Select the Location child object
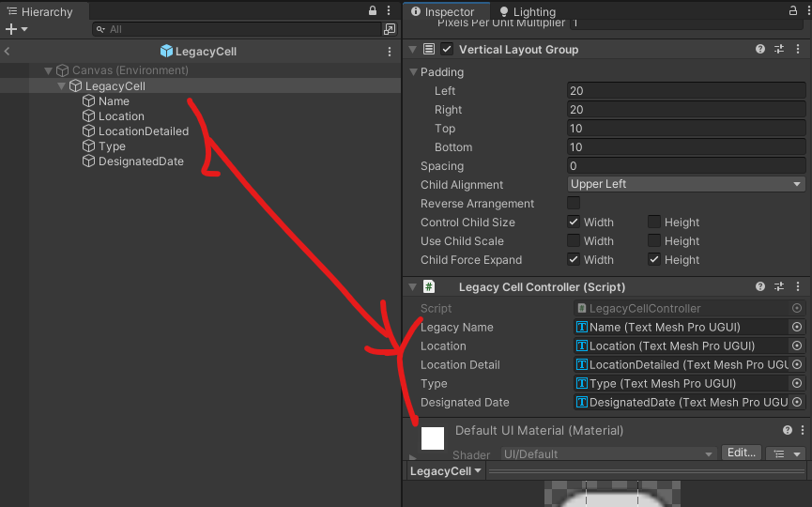 121,116
